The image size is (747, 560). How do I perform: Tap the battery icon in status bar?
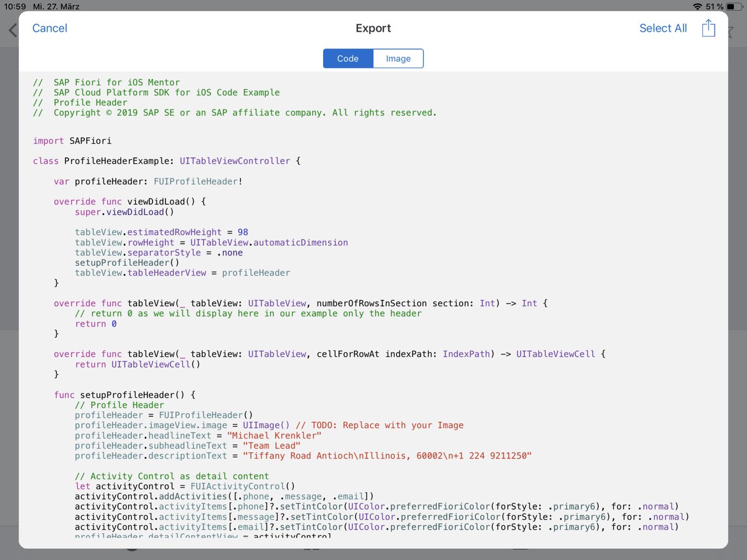click(734, 6)
